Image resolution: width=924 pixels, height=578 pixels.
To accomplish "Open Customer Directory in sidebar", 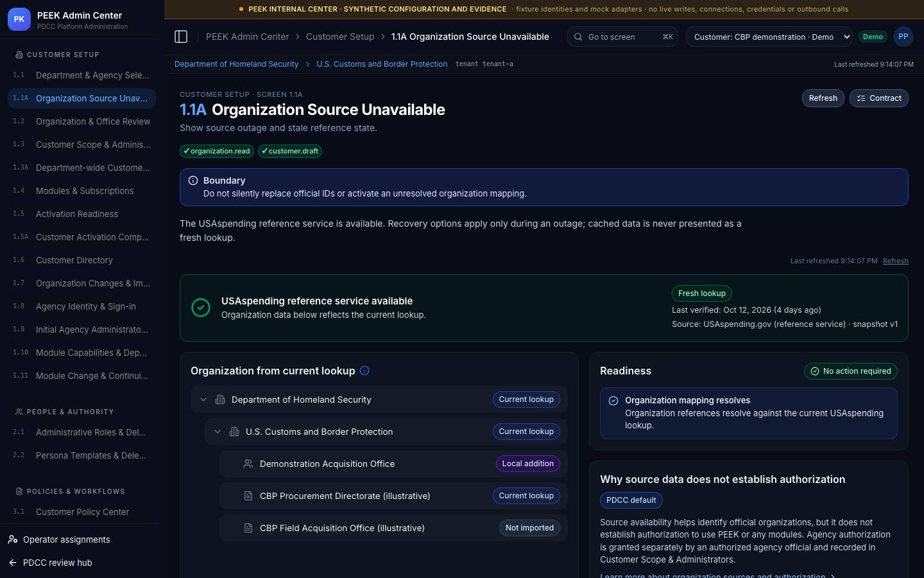I will 82,260.
